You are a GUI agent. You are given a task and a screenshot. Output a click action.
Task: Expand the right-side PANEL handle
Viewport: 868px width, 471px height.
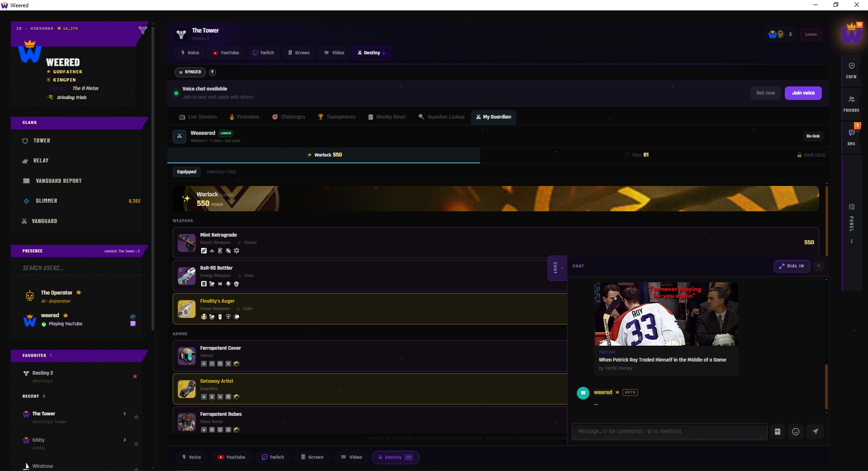pyautogui.click(x=852, y=224)
